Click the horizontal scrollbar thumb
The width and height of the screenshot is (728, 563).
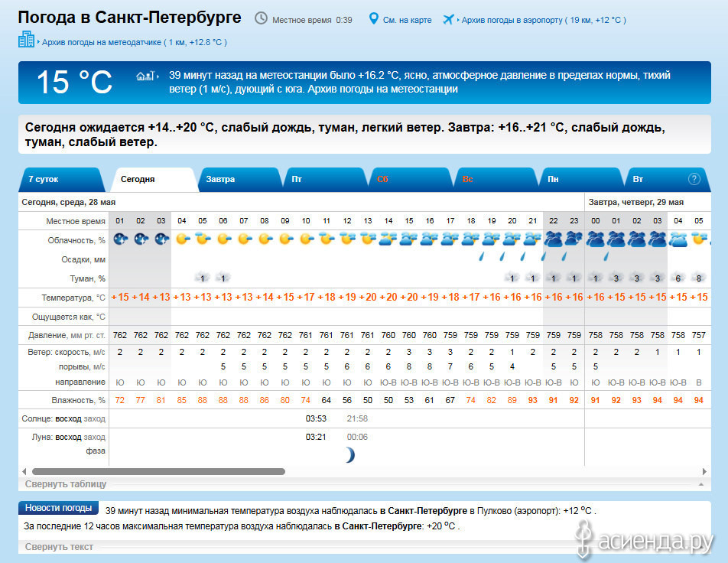pos(158,471)
